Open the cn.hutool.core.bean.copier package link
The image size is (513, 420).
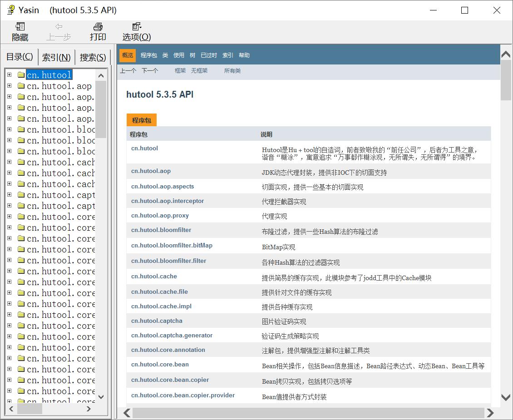(x=170, y=380)
